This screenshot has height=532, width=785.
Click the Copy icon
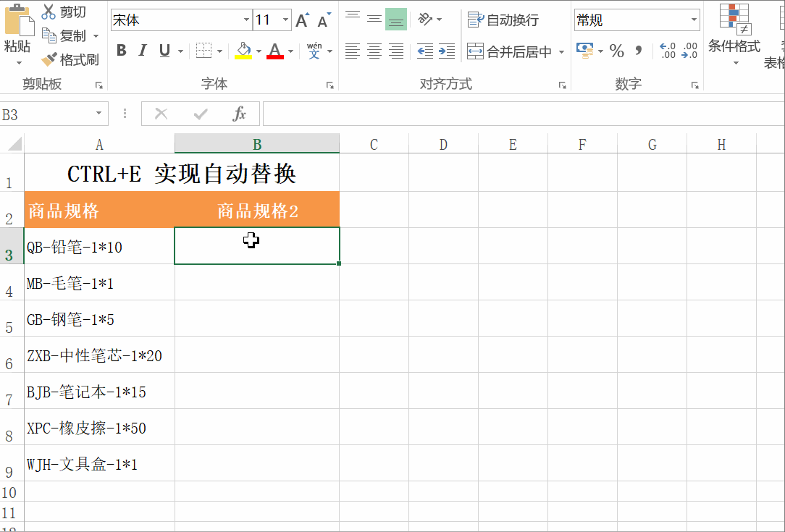tap(49, 35)
